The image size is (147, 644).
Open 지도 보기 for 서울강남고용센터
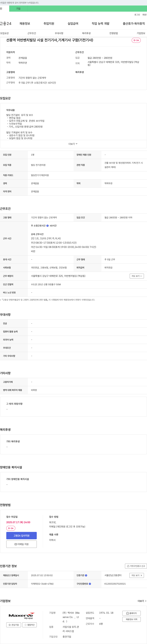(x=136, y=575)
